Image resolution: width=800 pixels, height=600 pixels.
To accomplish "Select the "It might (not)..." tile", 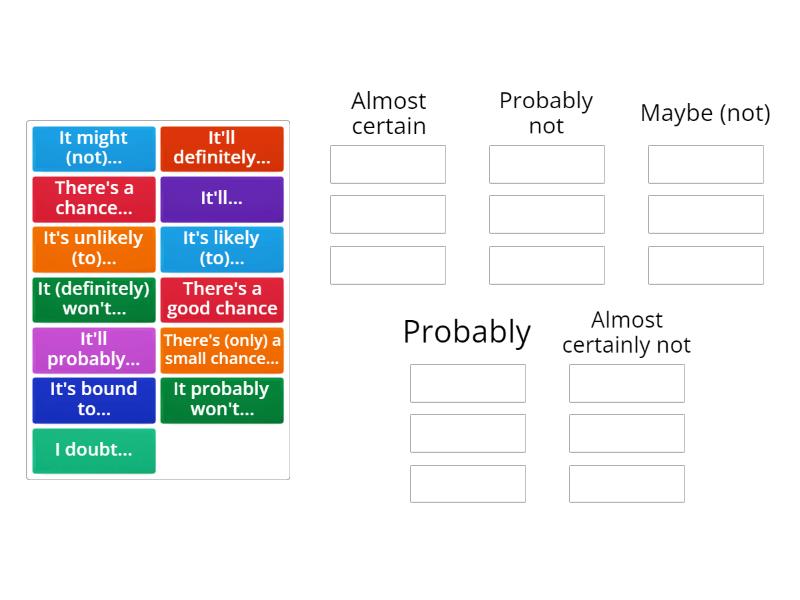I will pos(93,147).
